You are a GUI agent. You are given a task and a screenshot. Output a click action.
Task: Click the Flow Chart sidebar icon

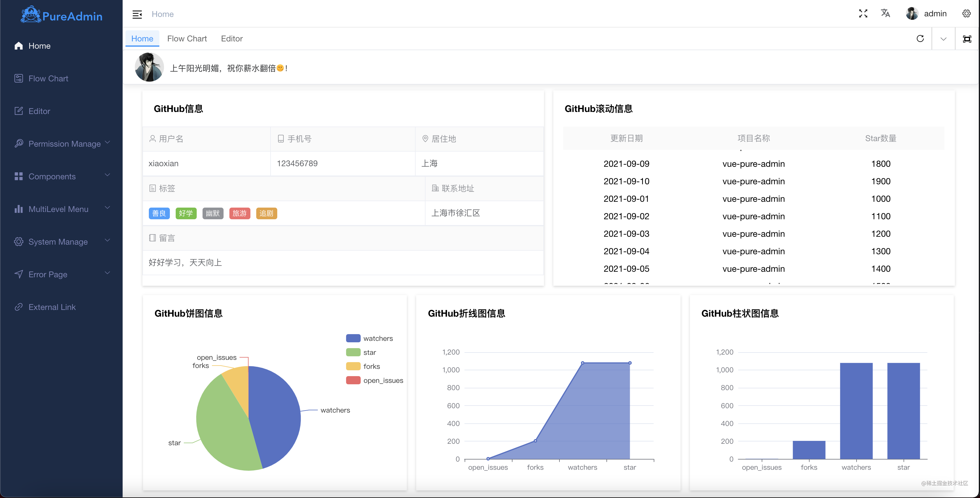point(19,78)
